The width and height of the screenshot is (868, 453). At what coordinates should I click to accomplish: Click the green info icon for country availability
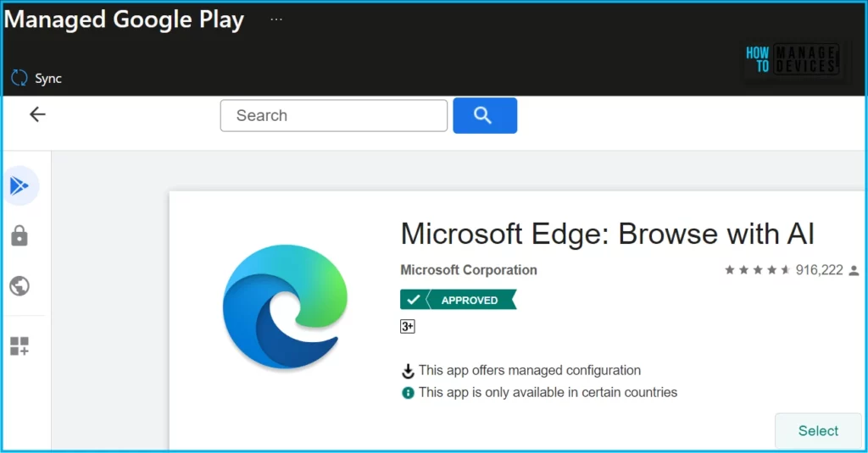[408, 393]
